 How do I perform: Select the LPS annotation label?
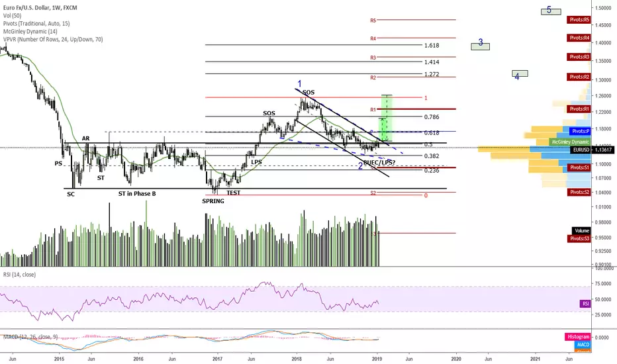coord(256,162)
